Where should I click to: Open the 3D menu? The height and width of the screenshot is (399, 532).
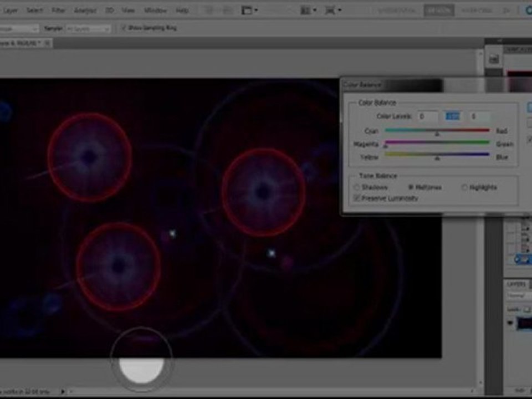(109, 11)
